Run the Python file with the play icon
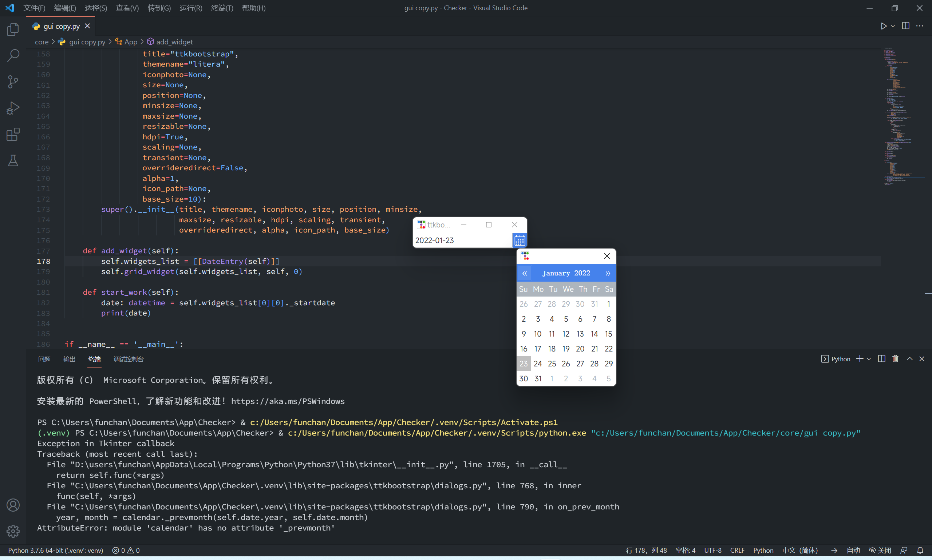Viewport: 932px width, 560px height. tap(883, 26)
